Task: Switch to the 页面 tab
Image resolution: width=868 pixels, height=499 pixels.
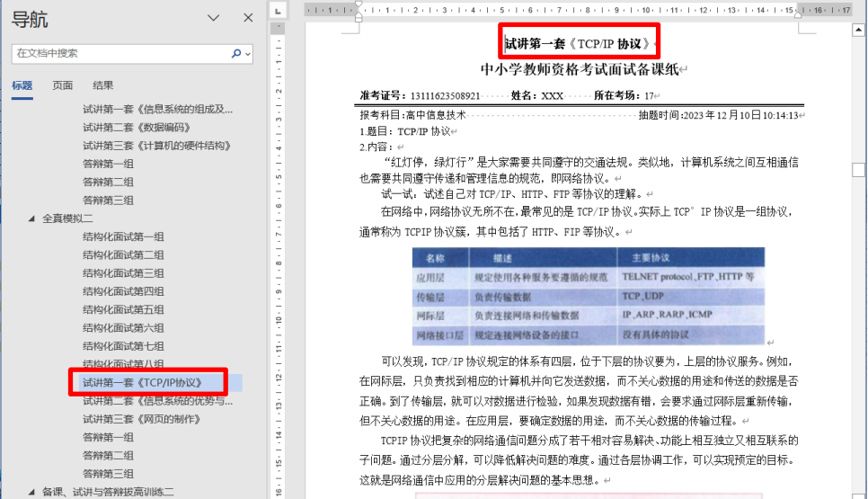Action: [x=63, y=85]
